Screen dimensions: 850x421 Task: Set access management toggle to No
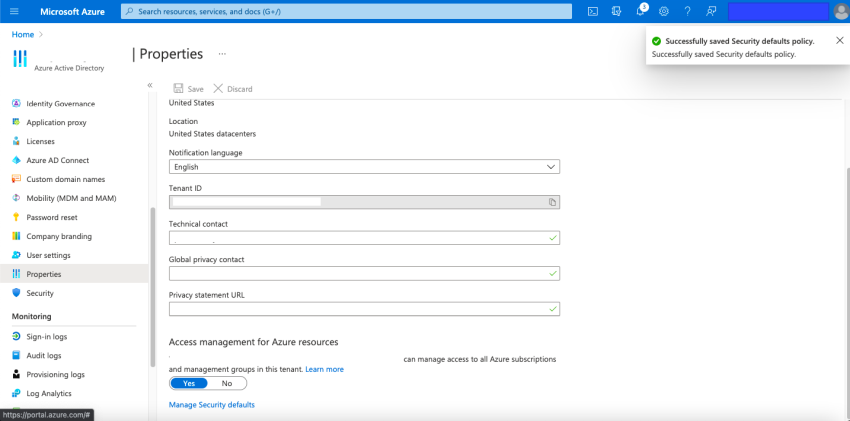(226, 383)
